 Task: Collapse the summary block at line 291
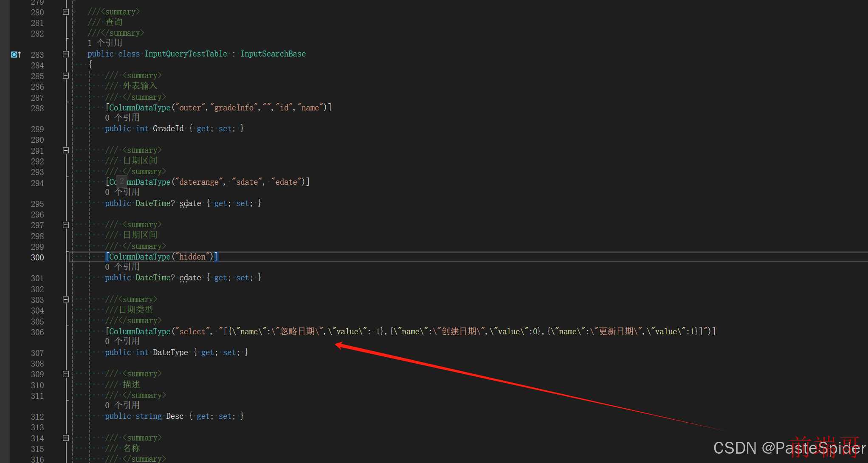tap(66, 150)
